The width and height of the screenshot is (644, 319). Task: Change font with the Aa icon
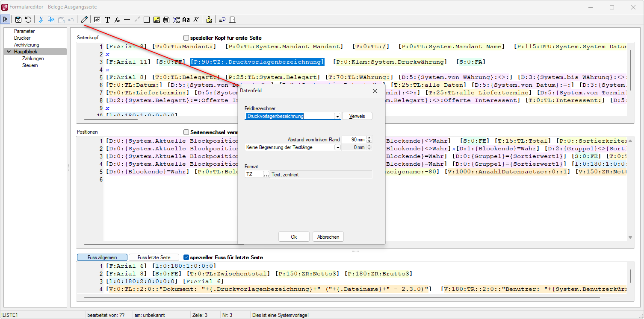[x=186, y=19]
